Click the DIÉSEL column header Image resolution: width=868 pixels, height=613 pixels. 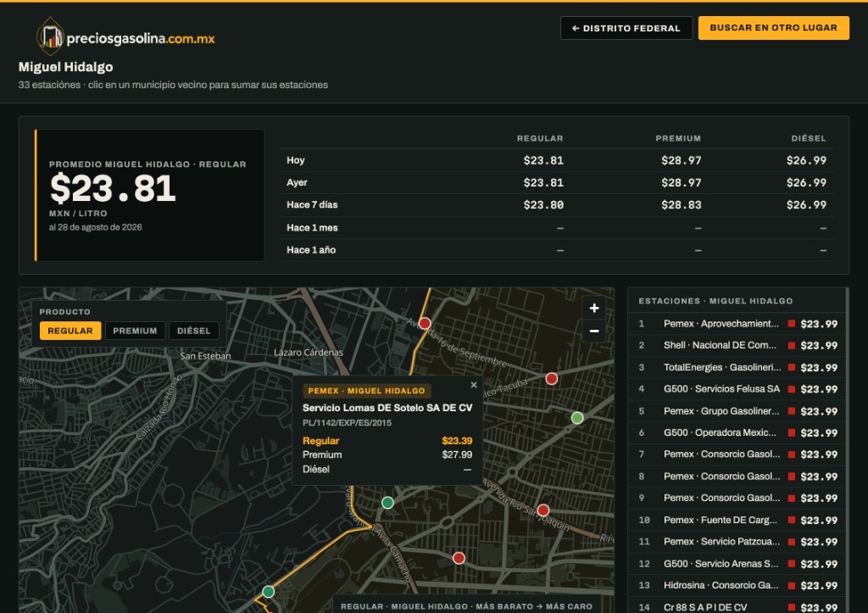(808, 138)
